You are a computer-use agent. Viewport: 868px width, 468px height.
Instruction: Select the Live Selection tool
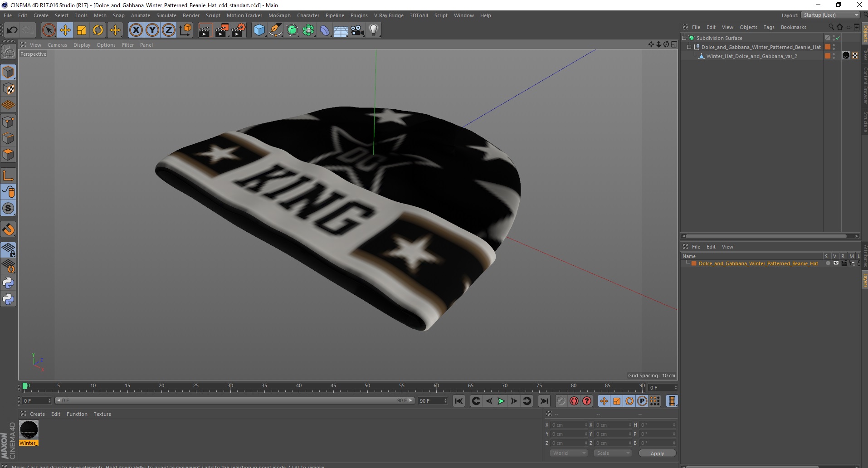(x=49, y=30)
